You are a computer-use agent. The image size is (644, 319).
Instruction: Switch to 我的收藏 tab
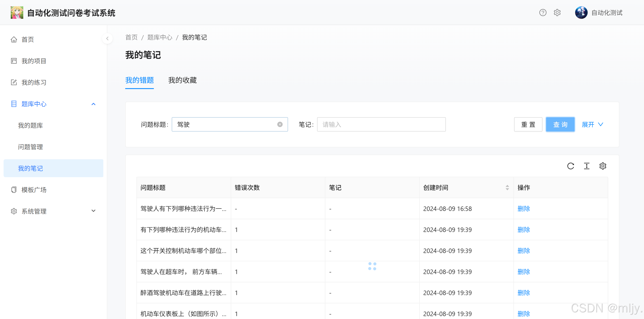(182, 80)
